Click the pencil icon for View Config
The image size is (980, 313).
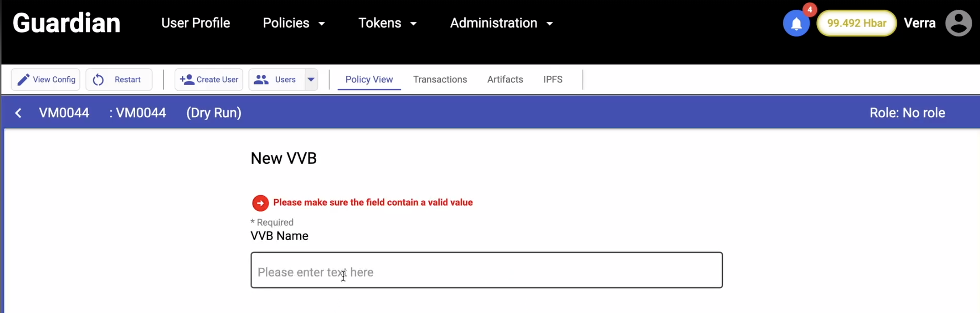click(24, 80)
